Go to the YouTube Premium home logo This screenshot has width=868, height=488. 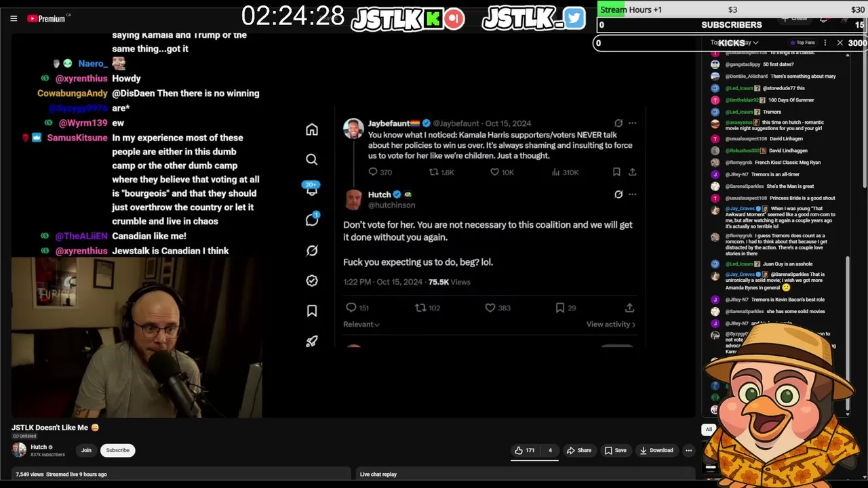pyautogui.click(x=46, y=18)
